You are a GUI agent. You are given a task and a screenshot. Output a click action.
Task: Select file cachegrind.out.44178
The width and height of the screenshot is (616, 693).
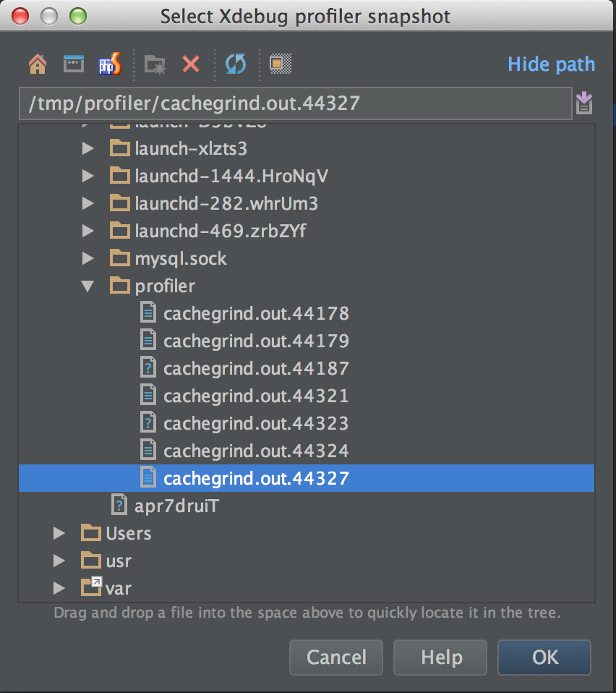coord(256,313)
